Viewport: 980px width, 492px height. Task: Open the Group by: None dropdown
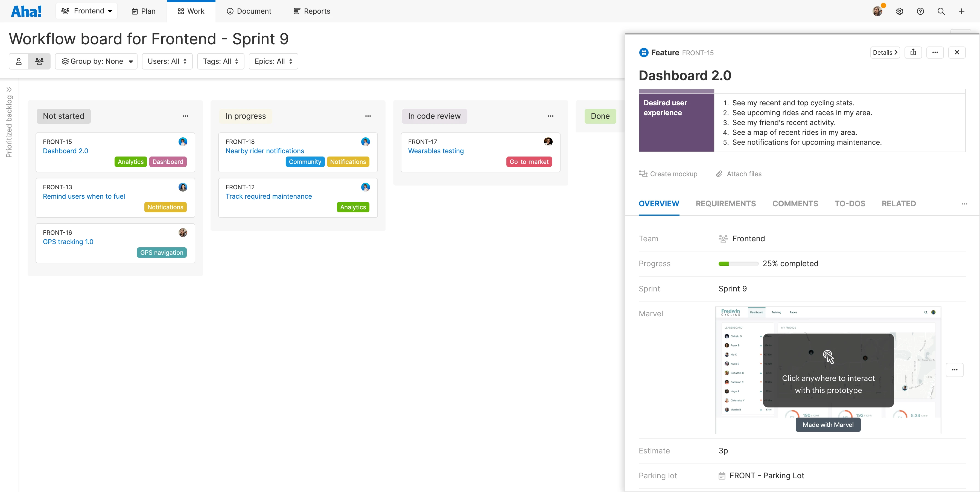click(96, 61)
